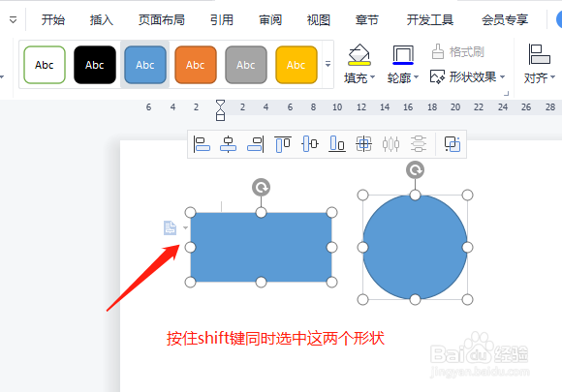Select the gray Abc shape style
Viewport: 562px width, 392px height.
(x=246, y=65)
